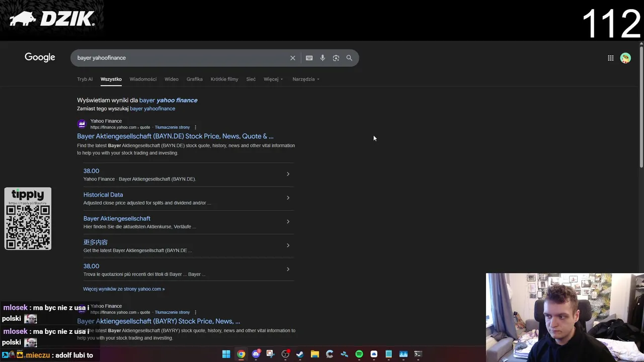Switch to Tryb AI tab
This screenshot has width=644, height=362.
coord(85,79)
